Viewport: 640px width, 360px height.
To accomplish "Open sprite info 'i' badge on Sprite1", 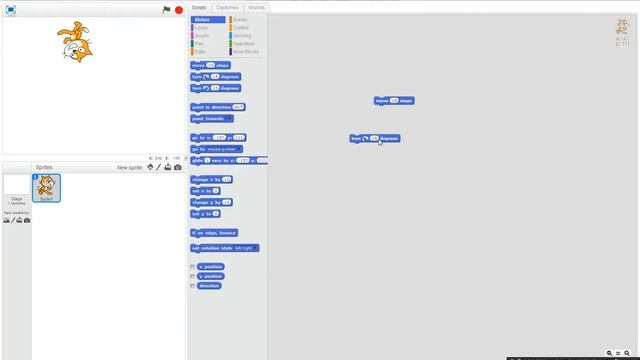I will [x=36, y=177].
